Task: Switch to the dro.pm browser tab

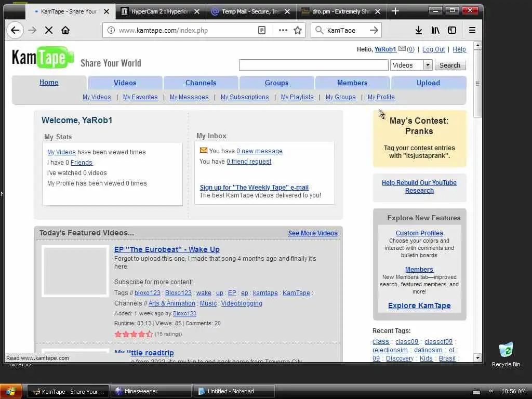Action: (341, 11)
